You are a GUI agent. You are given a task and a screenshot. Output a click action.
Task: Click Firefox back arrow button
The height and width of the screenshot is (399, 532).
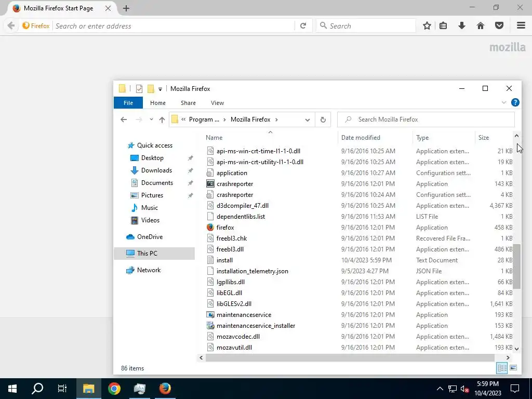pyautogui.click(x=11, y=26)
